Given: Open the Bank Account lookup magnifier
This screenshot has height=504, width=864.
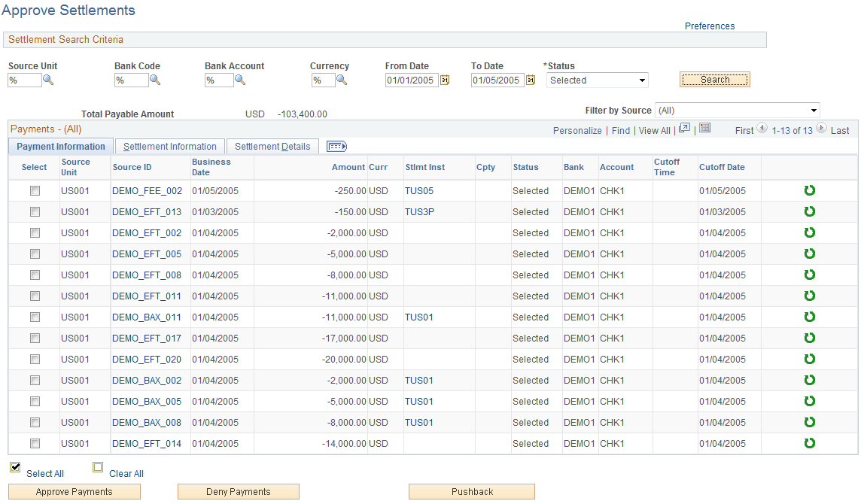Looking at the screenshot, I should click(240, 80).
